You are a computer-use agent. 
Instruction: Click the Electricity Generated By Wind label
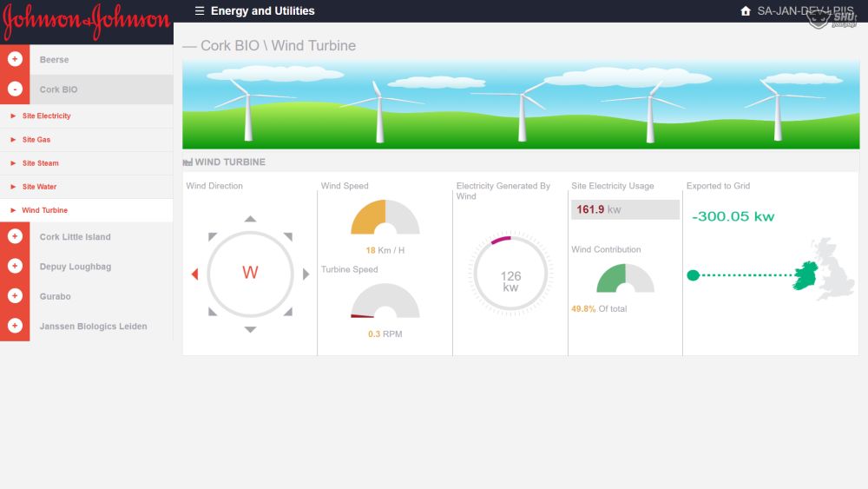click(503, 191)
